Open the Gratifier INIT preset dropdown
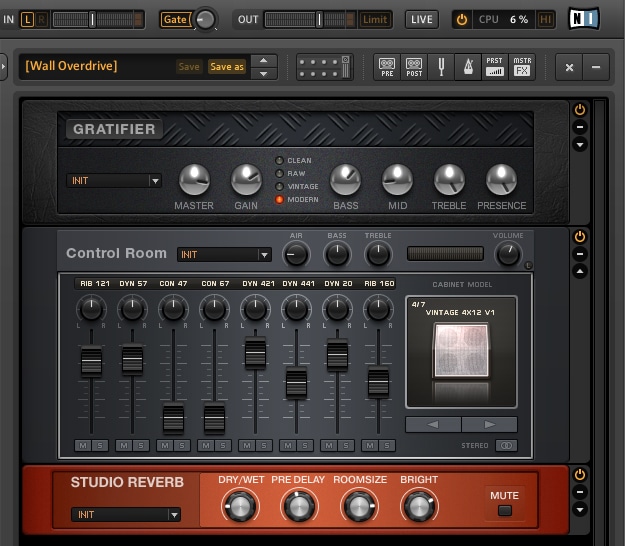The width and height of the screenshot is (625, 546). [114, 181]
